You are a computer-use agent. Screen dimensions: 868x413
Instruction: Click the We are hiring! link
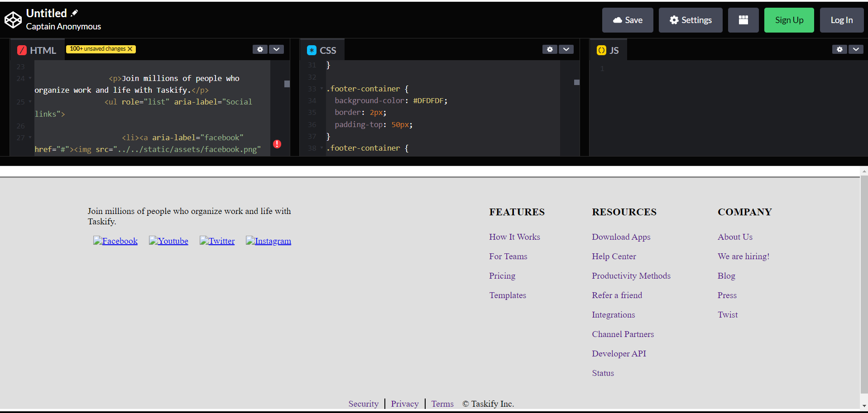pos(743,256)
